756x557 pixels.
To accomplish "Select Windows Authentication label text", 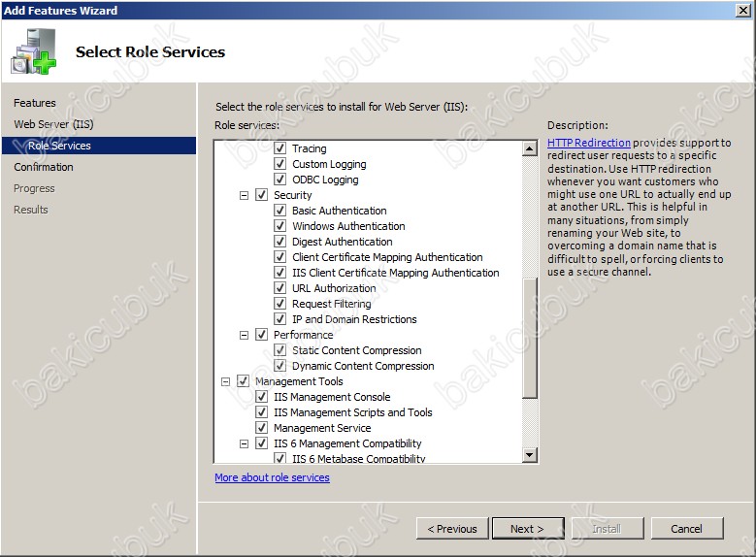I will [348, 226].
